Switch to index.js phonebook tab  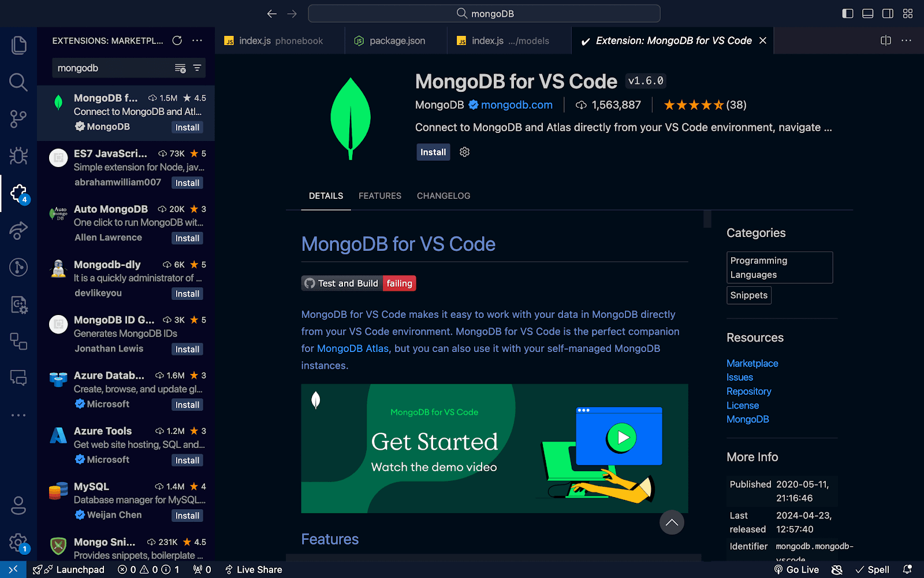280,40
